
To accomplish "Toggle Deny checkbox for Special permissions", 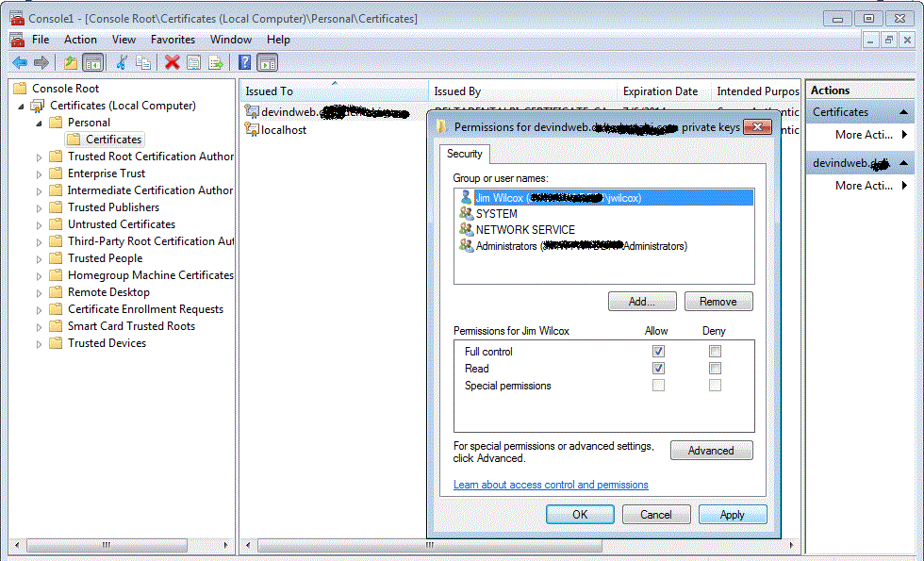I will click(715, 386).
